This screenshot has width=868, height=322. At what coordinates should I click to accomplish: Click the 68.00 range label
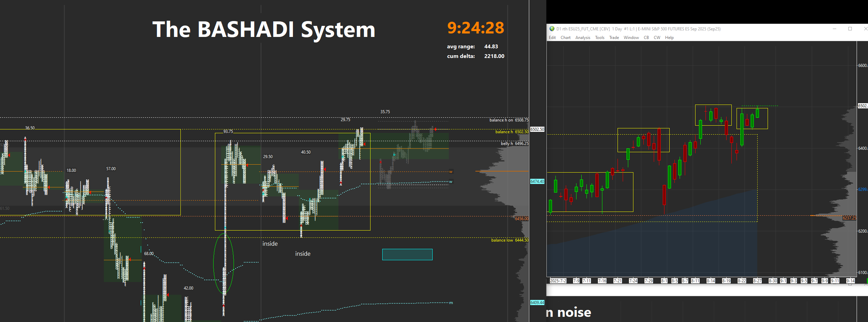click(x=149, y=254)
